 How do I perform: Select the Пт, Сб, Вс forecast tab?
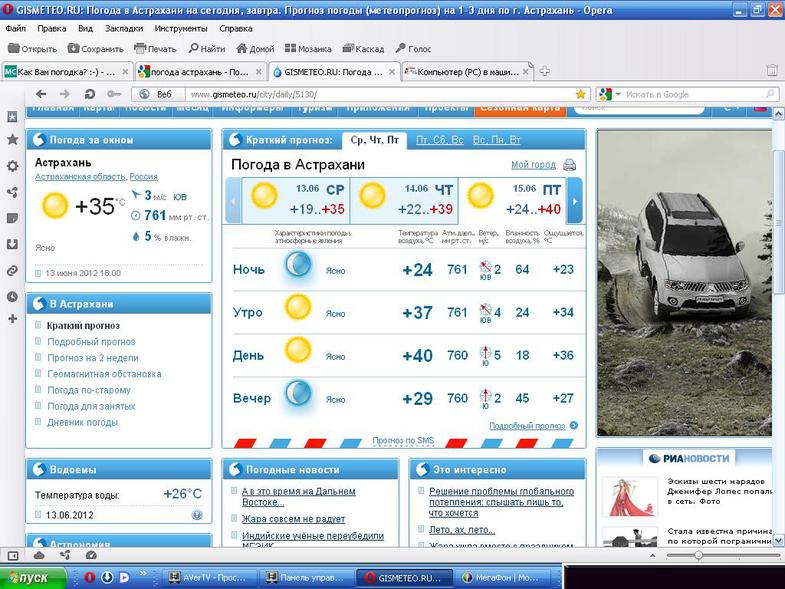pyautogui.click(x=440, y=140)
